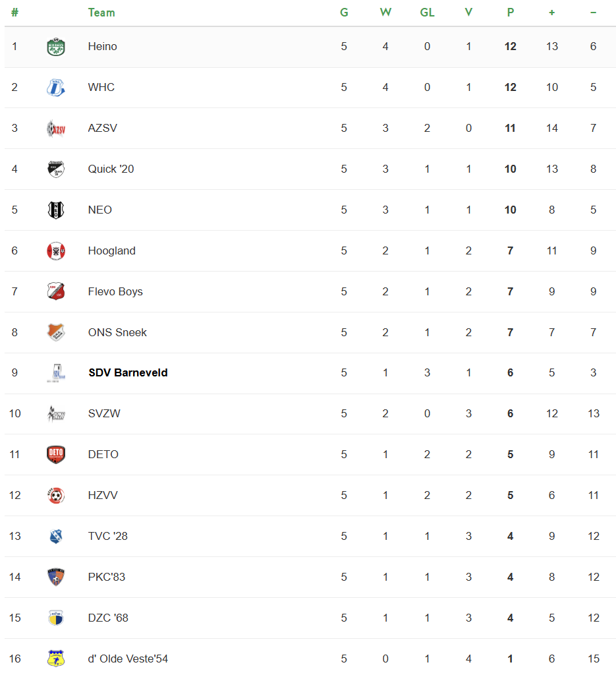This screenshot has width=616, height=677.
Task: Click the W wins column header
Action: (385, 13)
